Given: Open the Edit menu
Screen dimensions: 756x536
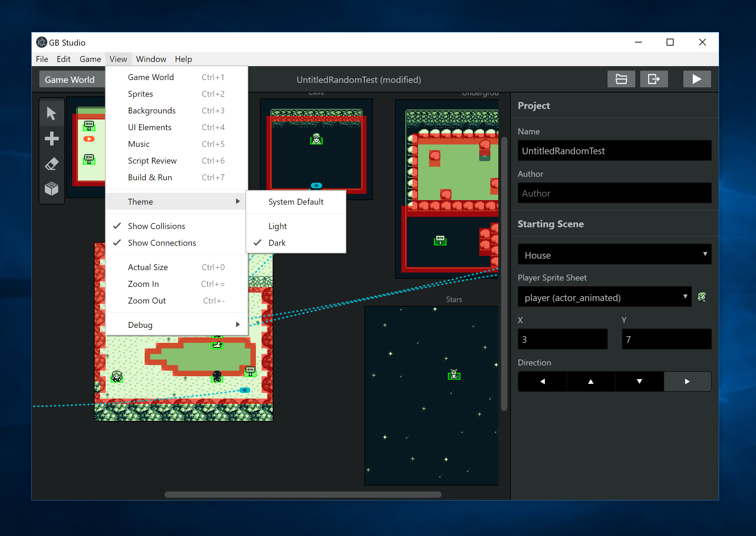Looking at the screenshot, I should click(x=64, y=59).
